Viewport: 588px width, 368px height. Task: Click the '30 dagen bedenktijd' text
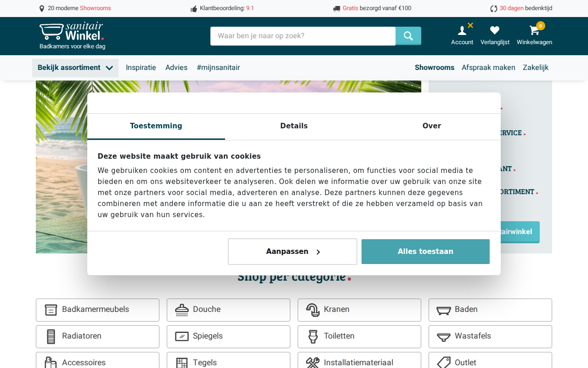click(x=526, y=8)
